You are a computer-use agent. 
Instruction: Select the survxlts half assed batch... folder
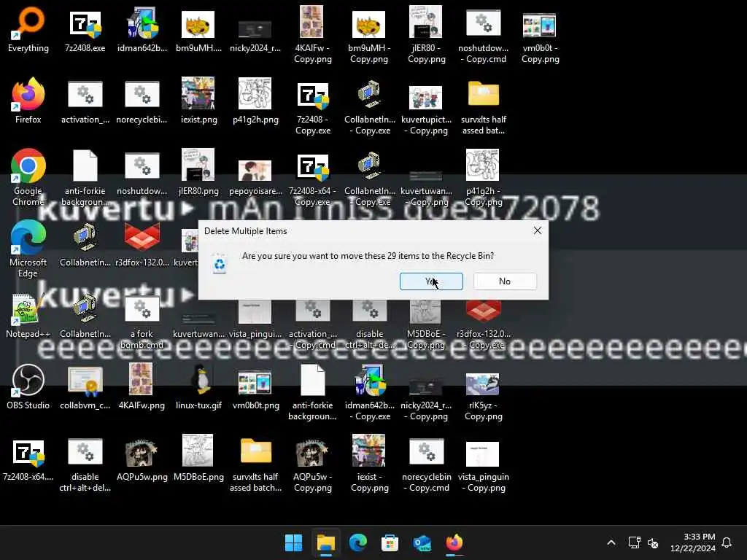click(x=256, y=464)
